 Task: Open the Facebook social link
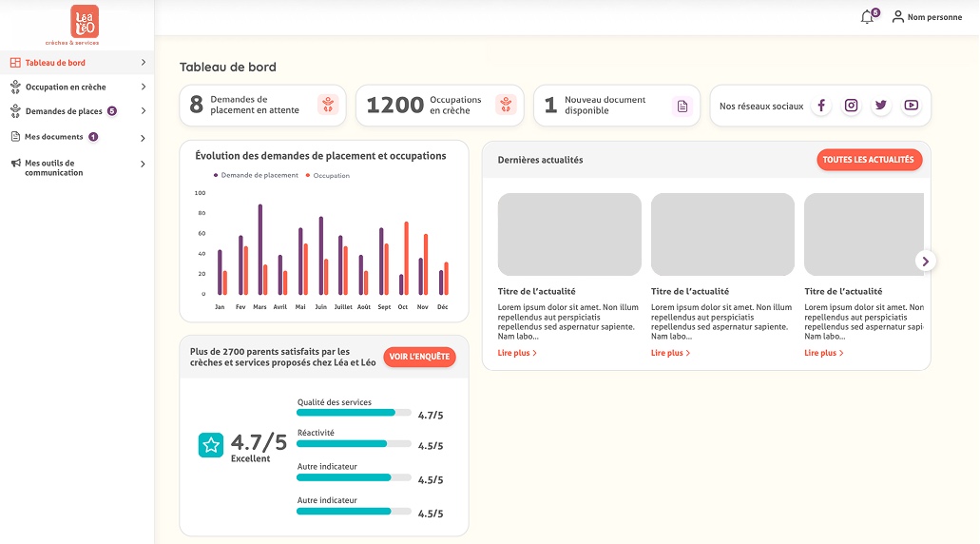[x=821, y=106]
